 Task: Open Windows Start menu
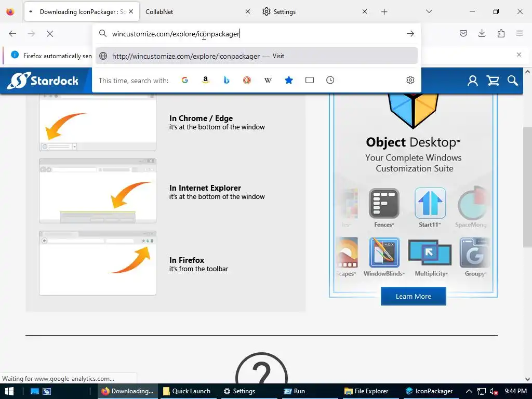pyautogui.click(x=9, y=391)
